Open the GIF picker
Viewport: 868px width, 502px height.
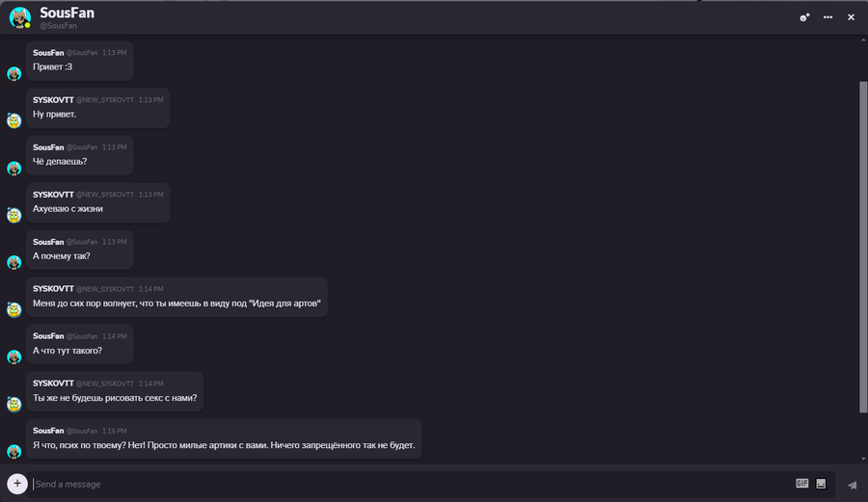(x=801, y=484)
